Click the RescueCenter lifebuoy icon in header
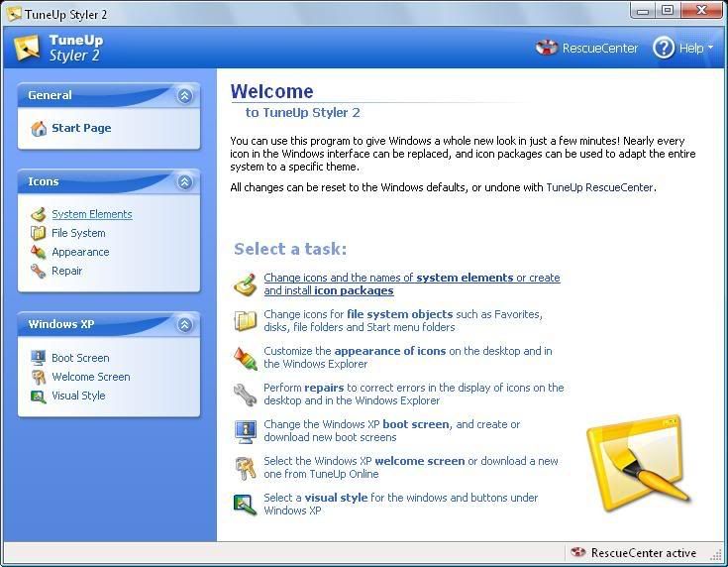Viewport: 728px width, 567px height. [547, 48]
